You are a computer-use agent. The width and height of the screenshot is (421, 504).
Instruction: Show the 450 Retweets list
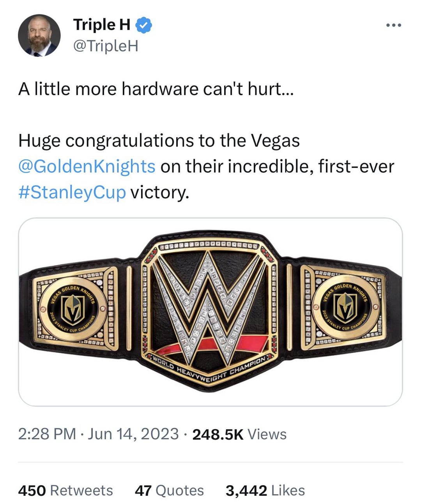(x=65, y=490)
